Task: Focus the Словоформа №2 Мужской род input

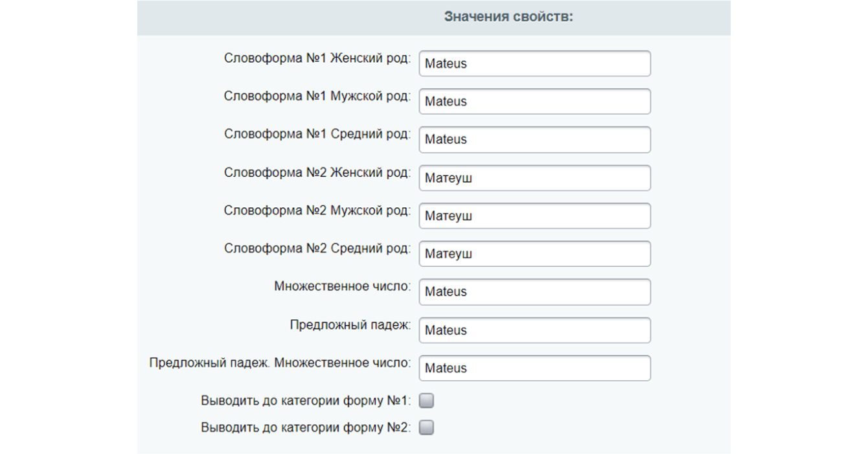Action: [x=534, y=216]
